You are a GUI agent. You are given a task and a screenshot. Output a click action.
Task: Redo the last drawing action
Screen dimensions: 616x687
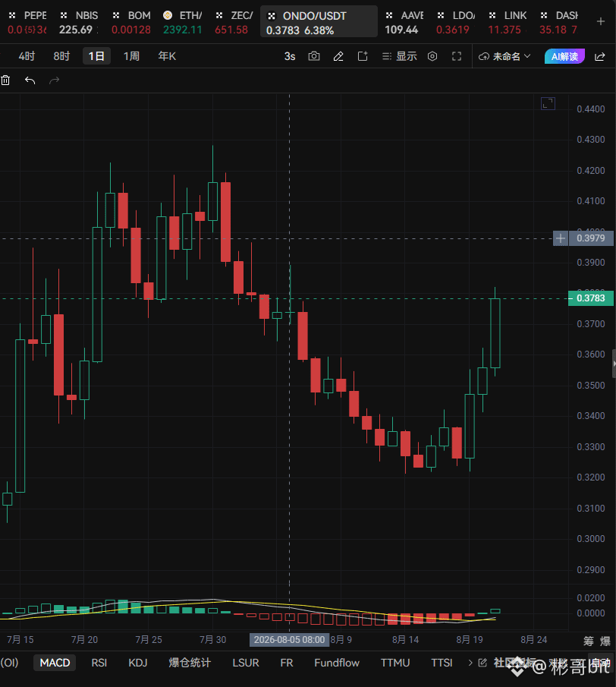pyautogui.click(x=55, y=80)
